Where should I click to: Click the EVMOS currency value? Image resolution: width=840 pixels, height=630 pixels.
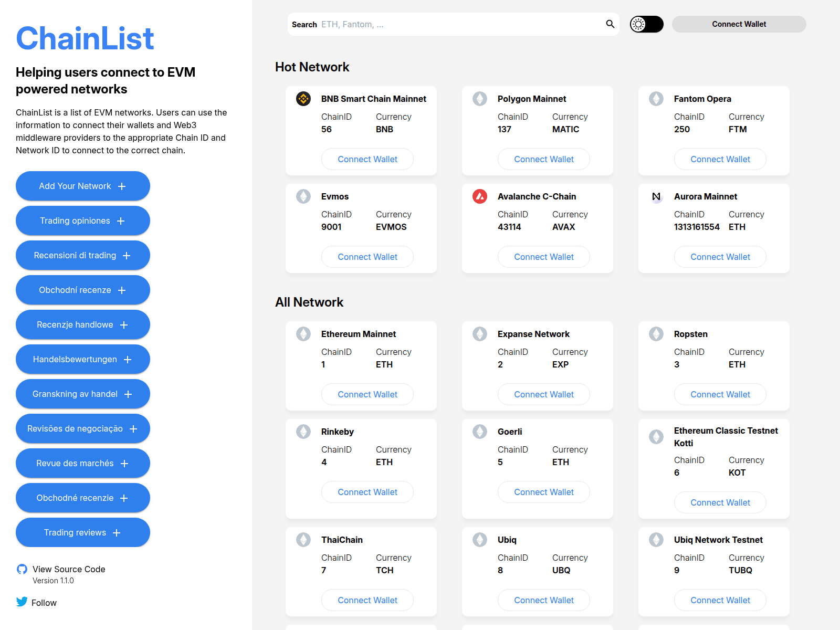391,227
